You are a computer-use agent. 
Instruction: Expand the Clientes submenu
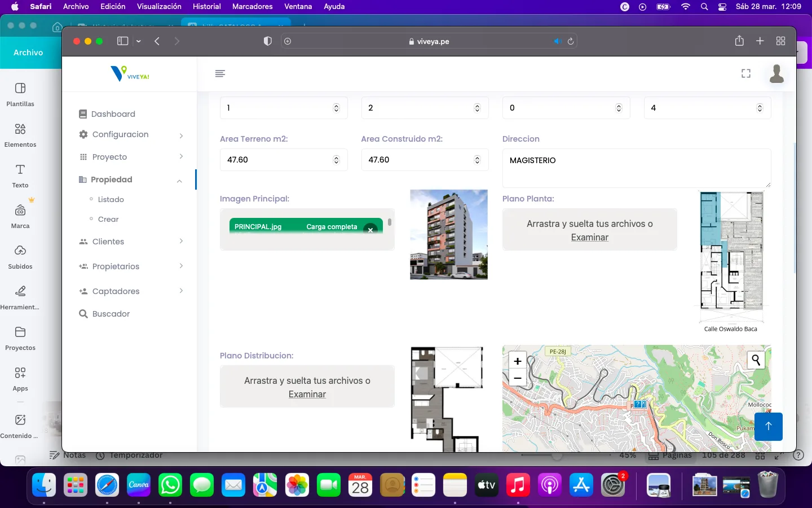coord(108,242)
